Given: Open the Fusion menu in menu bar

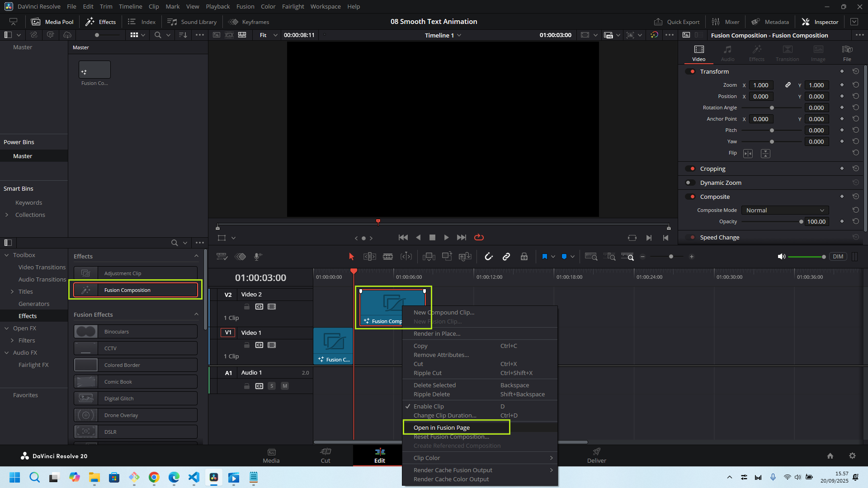Looking at the screenshot, I should tap(245, 7).
